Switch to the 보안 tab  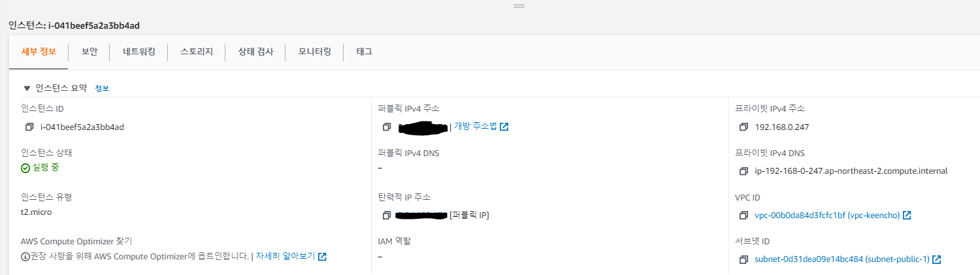click(90, 52)
